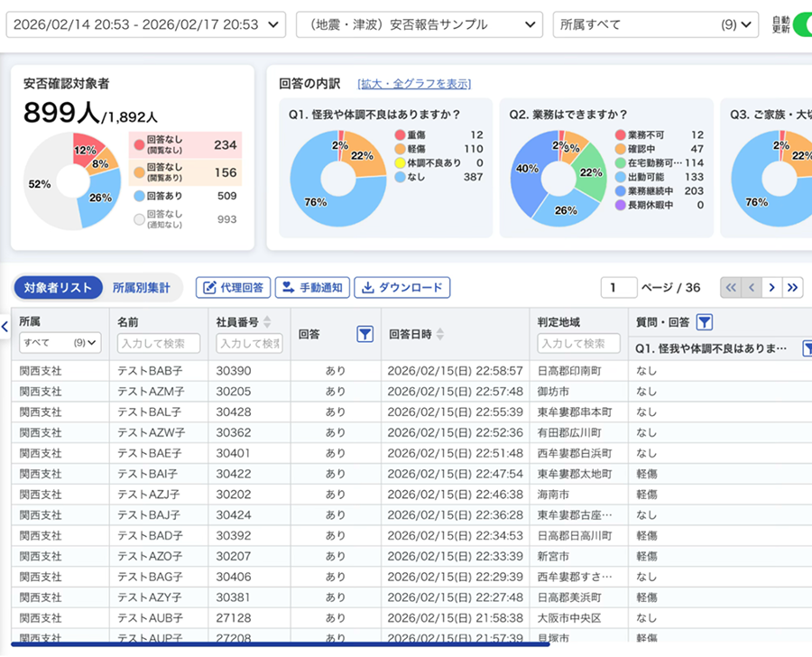Switch to the 所属別集計 tab
Viewport: 812px width, 657px height.
tap(142, 288)
